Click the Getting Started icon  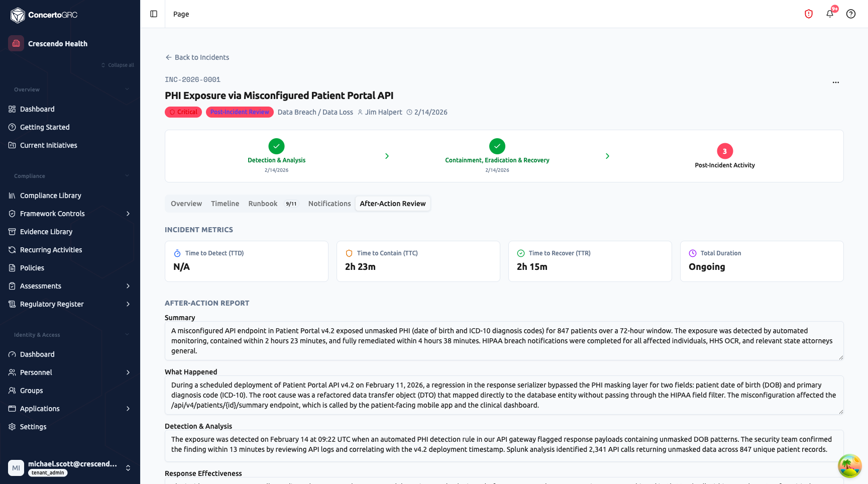pos(12,127)
